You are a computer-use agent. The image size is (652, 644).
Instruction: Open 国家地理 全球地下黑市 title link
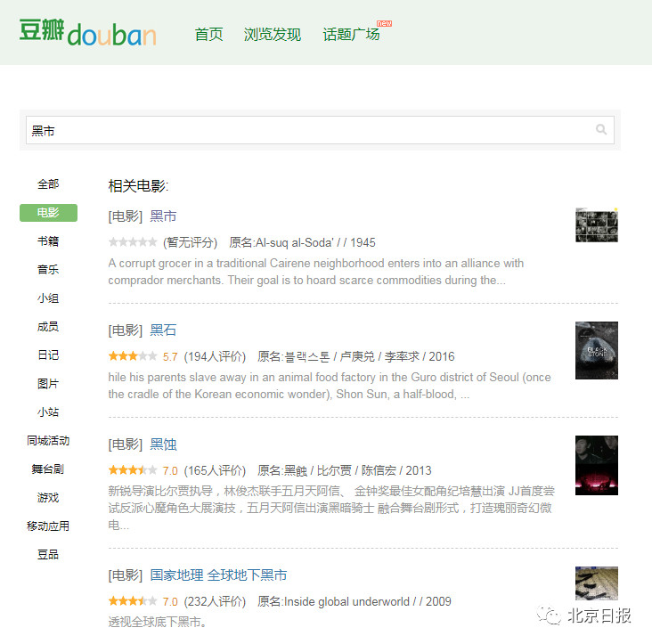click(218, 575)
